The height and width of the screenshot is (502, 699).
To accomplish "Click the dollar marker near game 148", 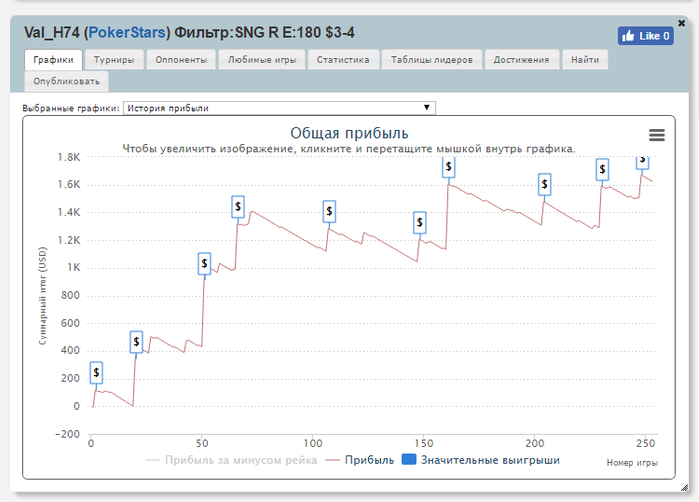I will click(419, 223).
